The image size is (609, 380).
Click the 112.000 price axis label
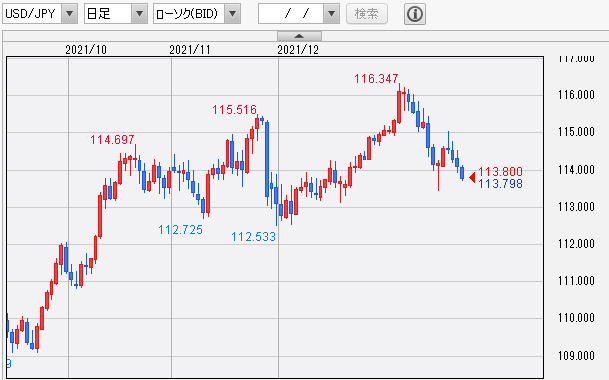(x=576, y=244)
